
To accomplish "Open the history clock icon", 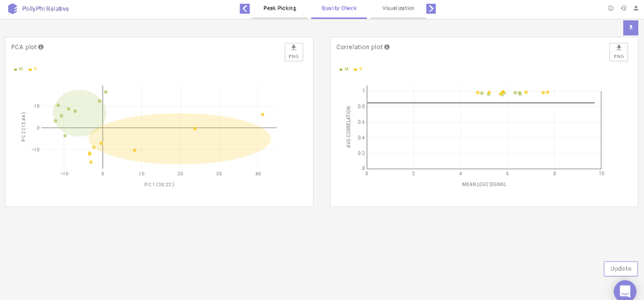I will point(624,8).
